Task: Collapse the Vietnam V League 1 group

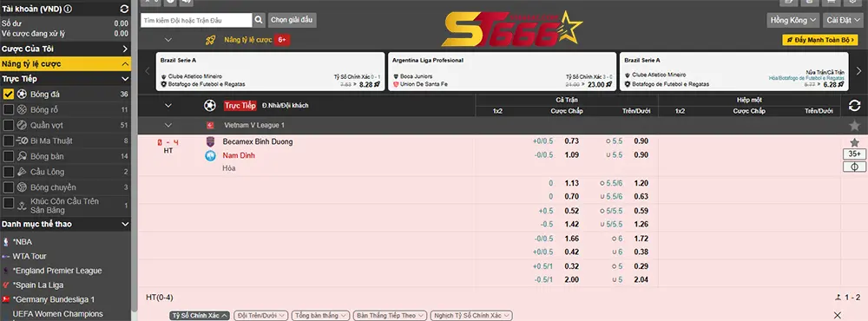Action: pyautogui.click(x=168, y=126)
